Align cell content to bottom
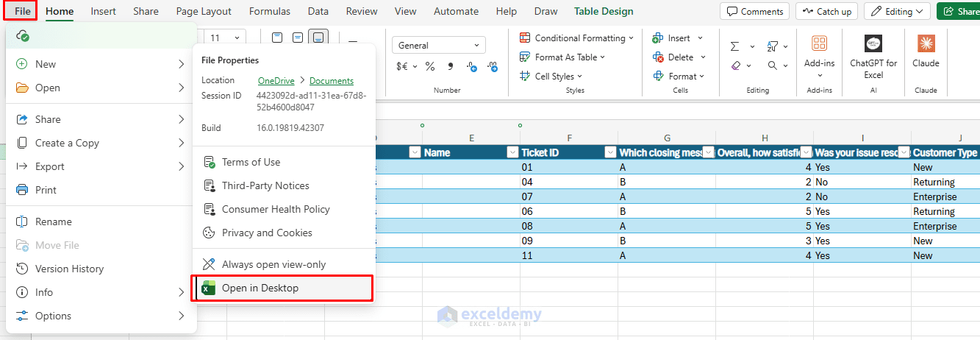The image size is (980, 340). tap(318, 38)
